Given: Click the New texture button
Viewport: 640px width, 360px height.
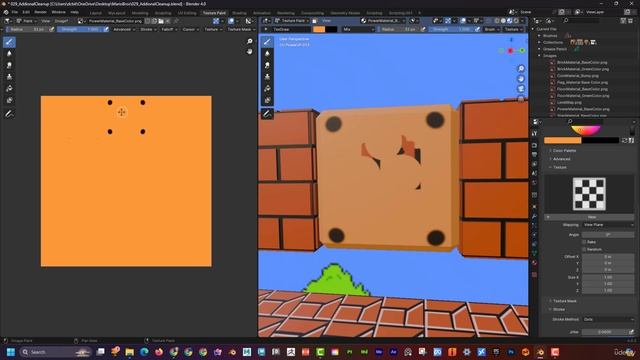Looking at the screenshot, I should point(592,217).
